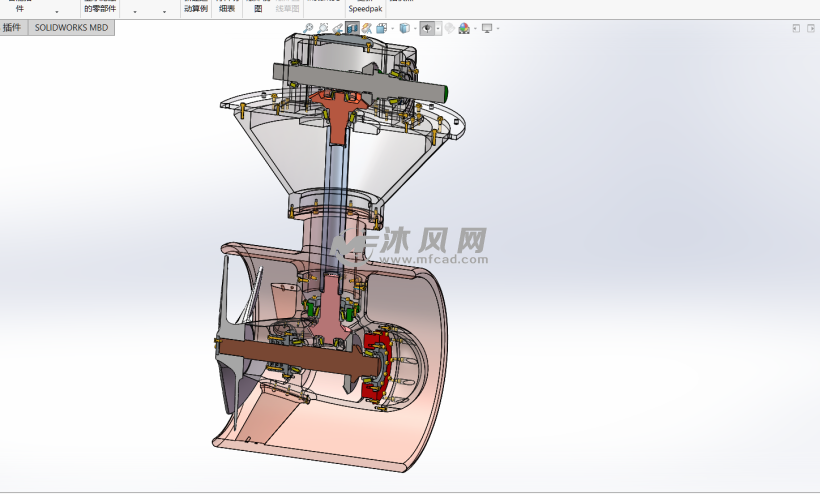Select the Zoom to Area tool
The width and height of the screenshot is (820, 494).
tap(323, 28)
